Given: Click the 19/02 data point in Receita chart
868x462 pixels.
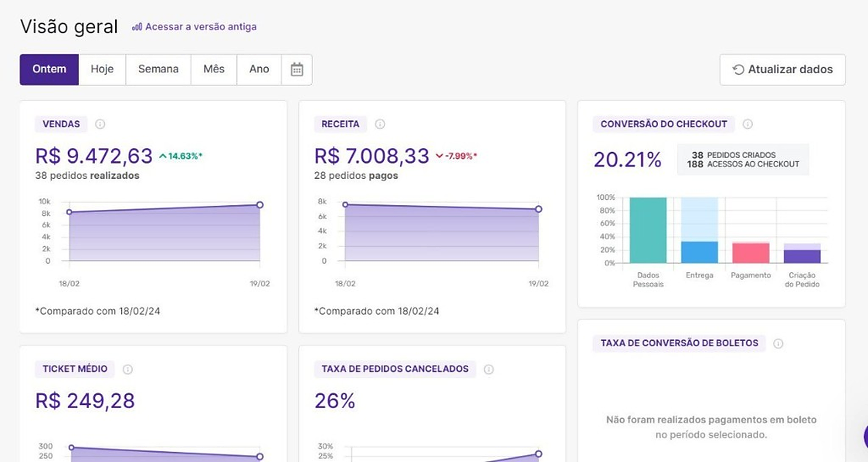Looking at the screenshot, I should [x=538, y=209].
